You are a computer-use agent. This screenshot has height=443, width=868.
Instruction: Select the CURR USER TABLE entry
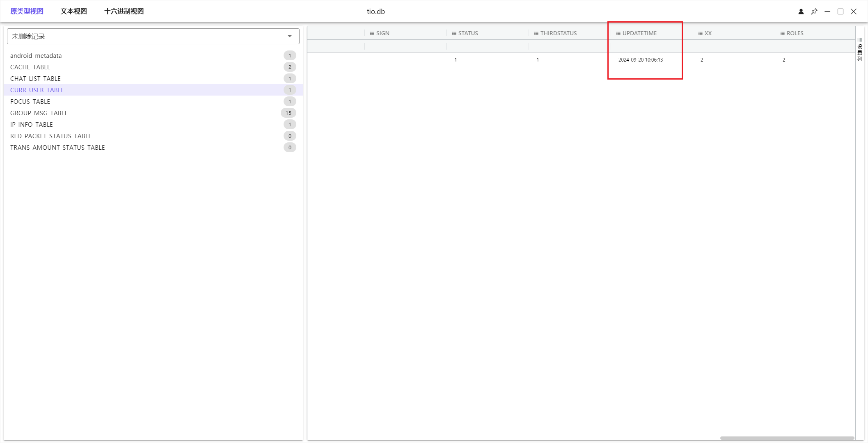[x=153, y=90]
